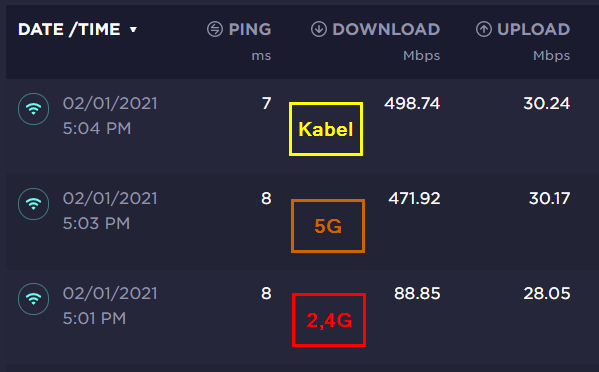Open result with 498.74 Mbps download

click(412, 104)
